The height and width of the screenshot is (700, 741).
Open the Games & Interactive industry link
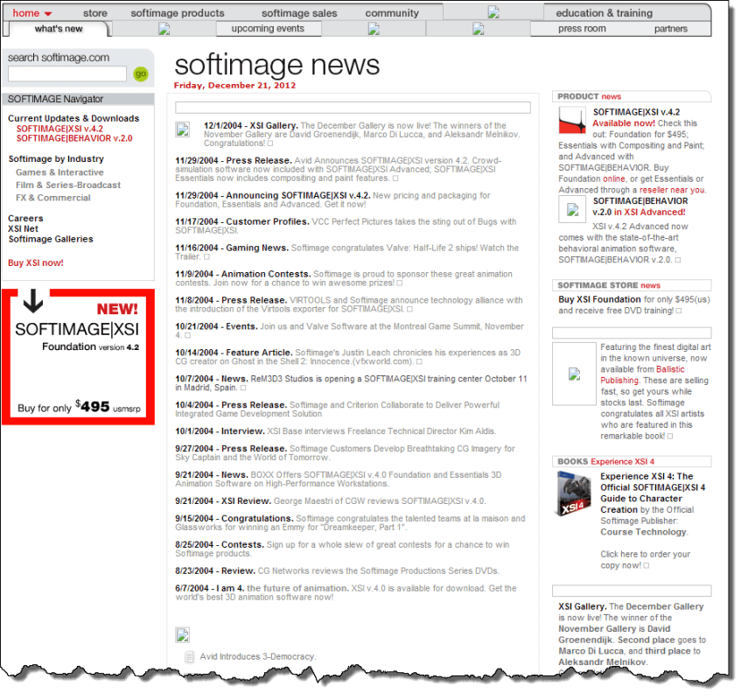59,172
